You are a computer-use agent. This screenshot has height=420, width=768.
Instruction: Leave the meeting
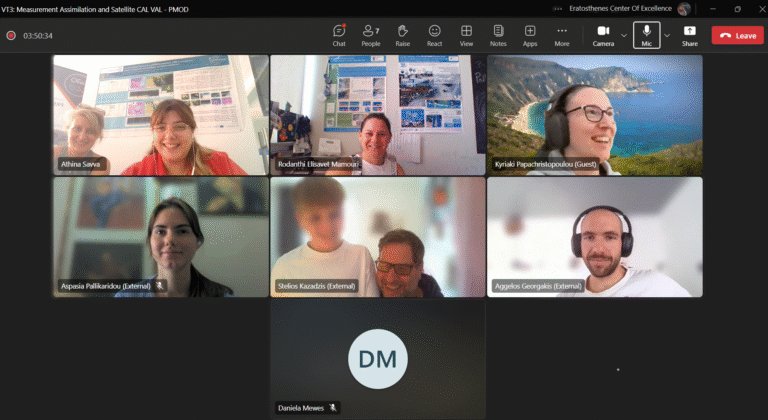[x=737, y=35]
